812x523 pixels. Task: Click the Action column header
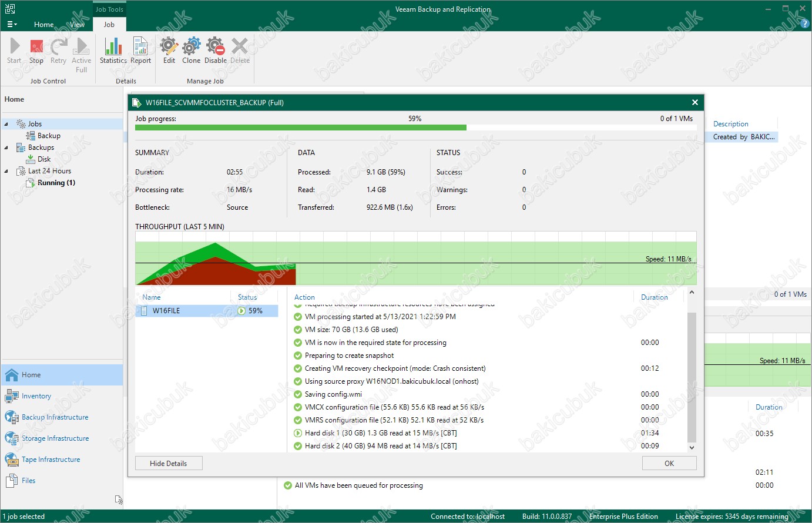(304, 297)
